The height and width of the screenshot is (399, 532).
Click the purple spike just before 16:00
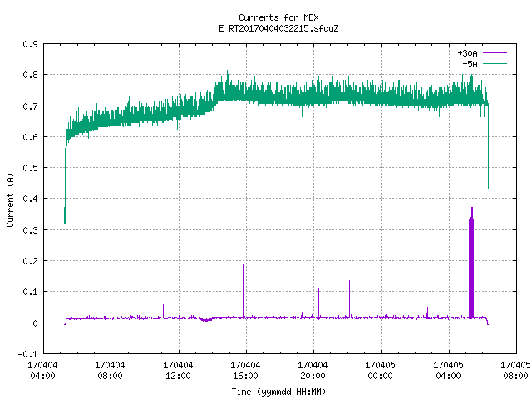(x=244, y=291)
